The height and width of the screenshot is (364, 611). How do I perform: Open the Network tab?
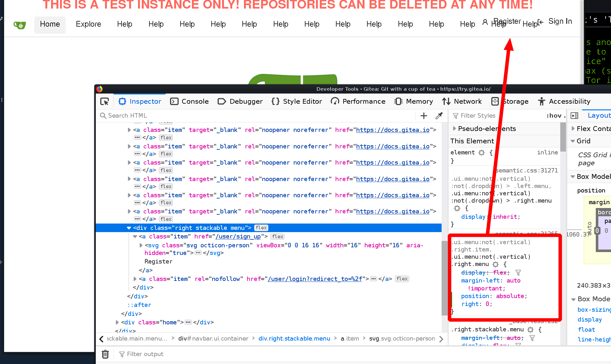(x=462, y=101)
